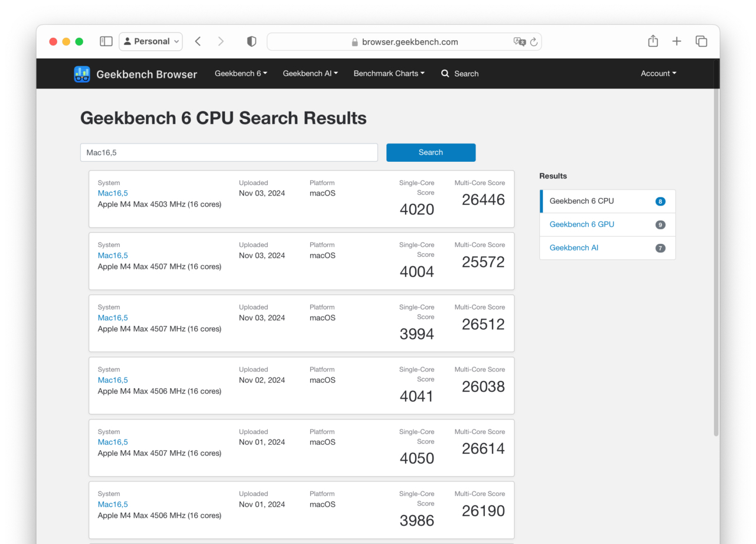This screenshot has height=544, width=756.
Task: Click 'Apple M4 Max 4503 MHz (16 cores)' text
Action: pyautogui.click(x=159, y=204)
